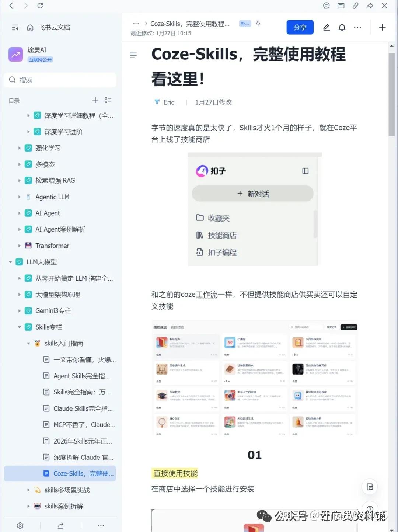Toggle the directory tree options icon
Viewport: 398px width, 532px height.
[x=108, y=100]
